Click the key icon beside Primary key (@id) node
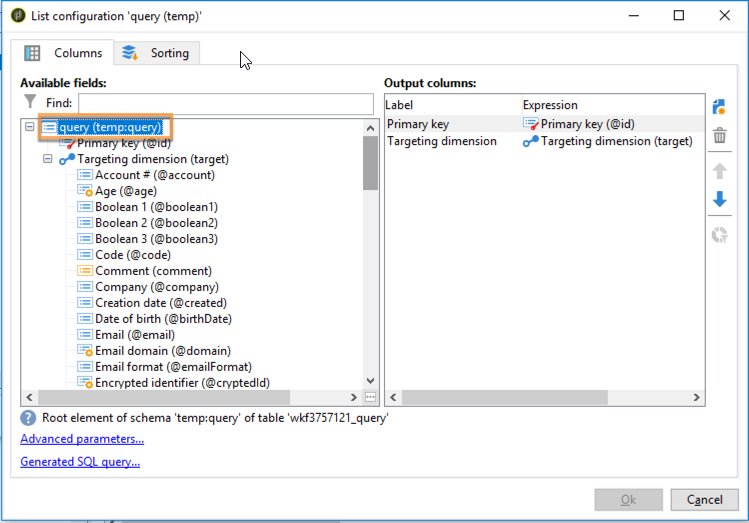 [67, 143]
